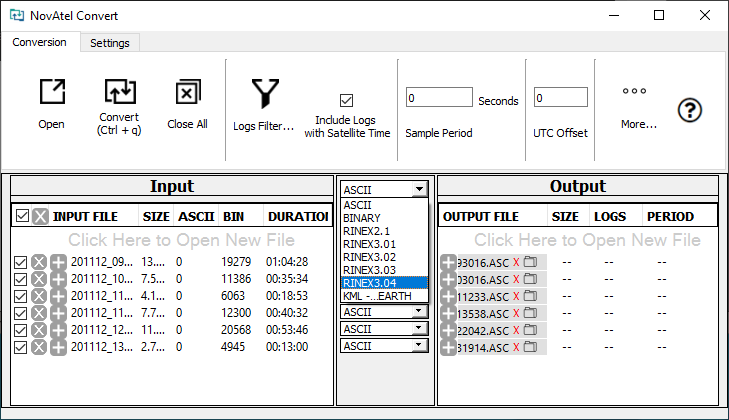This screenshot has width=729, height=420.
Task: Click the OUTPUT FILE column header
Action: [x=481, y=216]
